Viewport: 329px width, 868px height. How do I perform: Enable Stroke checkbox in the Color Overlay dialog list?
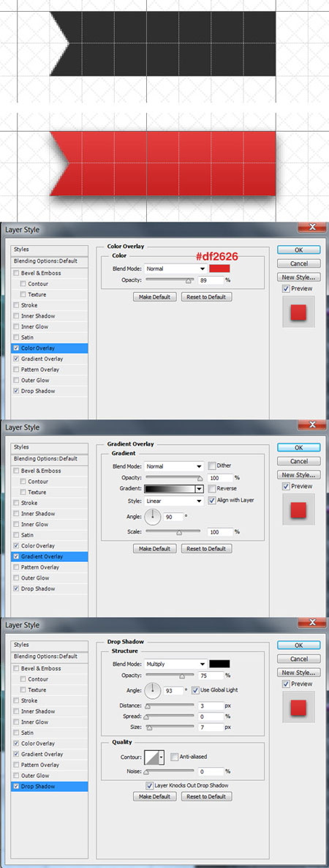[17, 305]
